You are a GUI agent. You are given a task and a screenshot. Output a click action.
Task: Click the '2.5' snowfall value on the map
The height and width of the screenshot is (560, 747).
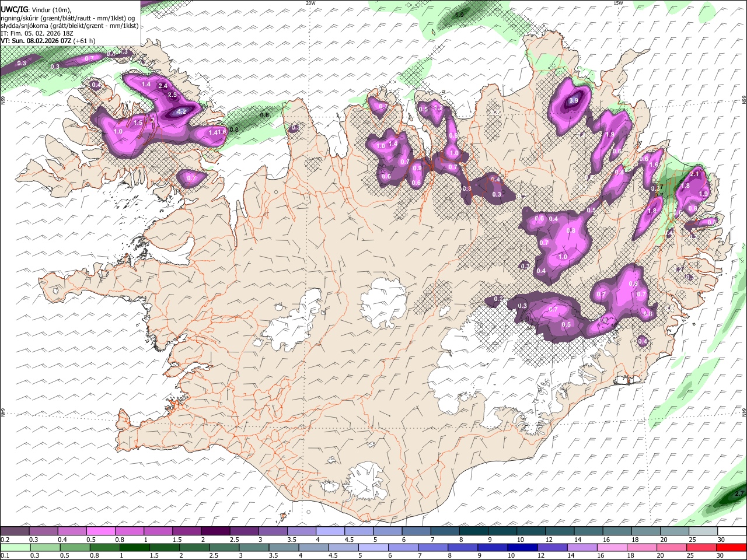172,94
